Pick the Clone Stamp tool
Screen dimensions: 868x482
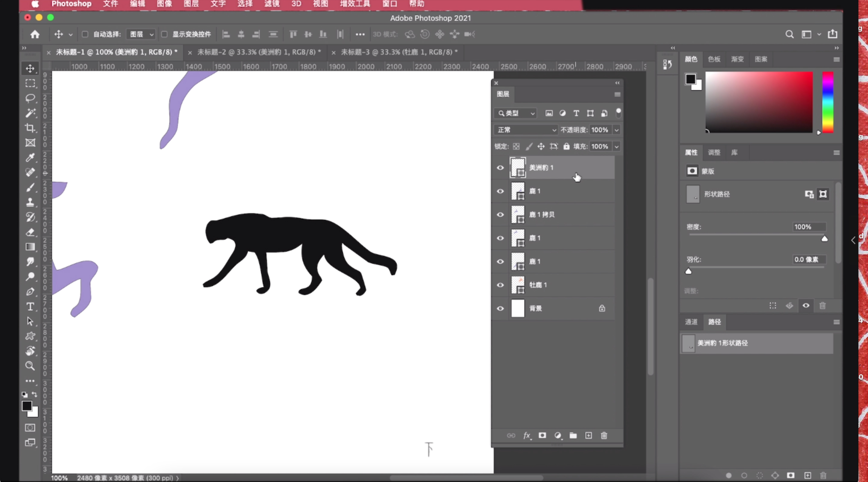click(30, 202)
